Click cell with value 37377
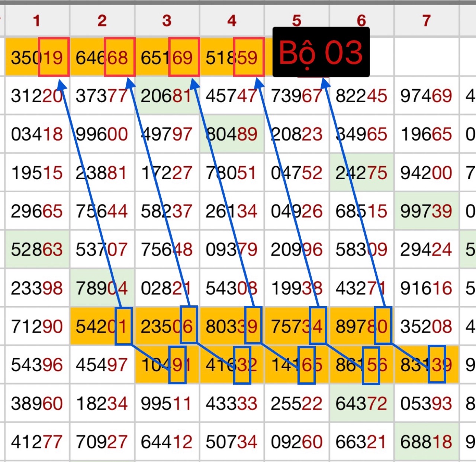Viewport: 476px width, 462px height. pyautogui.click(x=102, y=96)
